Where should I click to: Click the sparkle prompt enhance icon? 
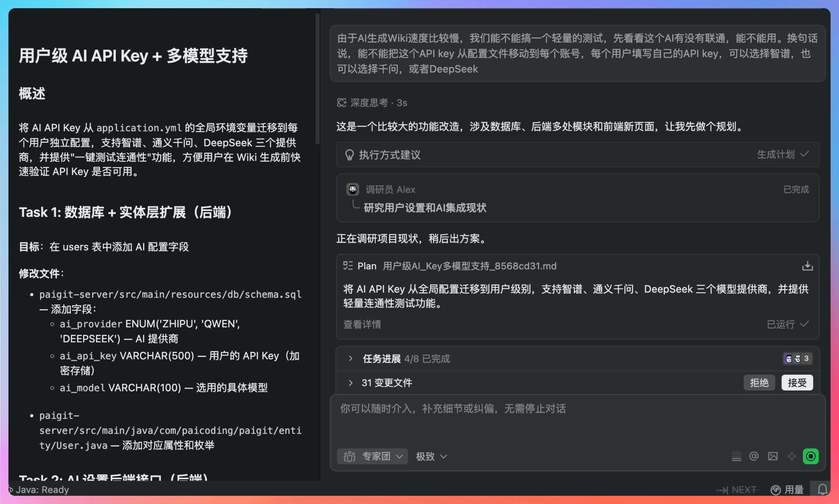pyautogui.click(x=792, y=456)
